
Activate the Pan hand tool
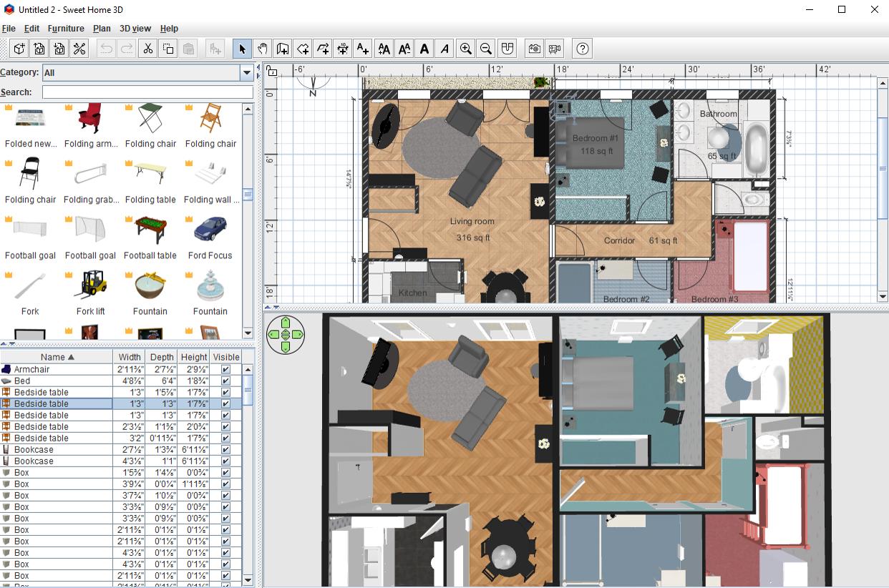tap(263, 49)
